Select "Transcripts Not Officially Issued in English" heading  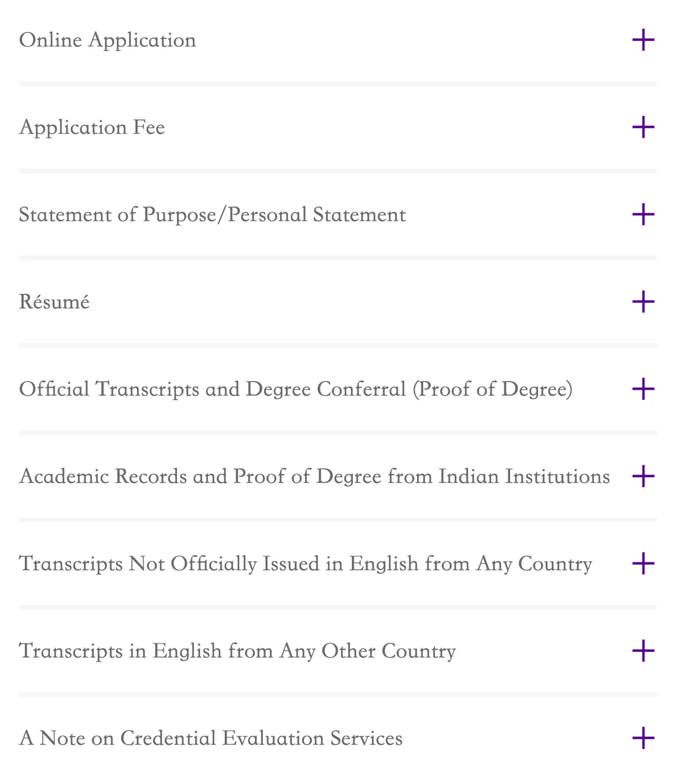306,563
